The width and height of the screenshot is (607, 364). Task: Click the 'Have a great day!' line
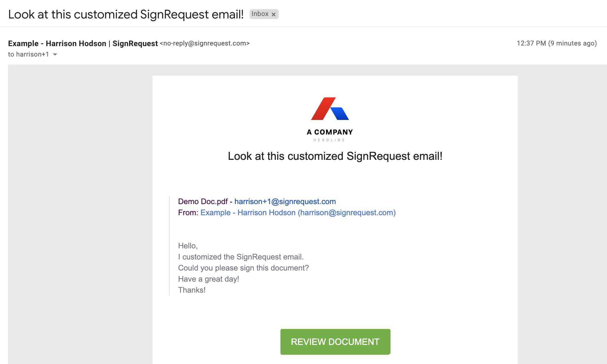coord(208,279)
